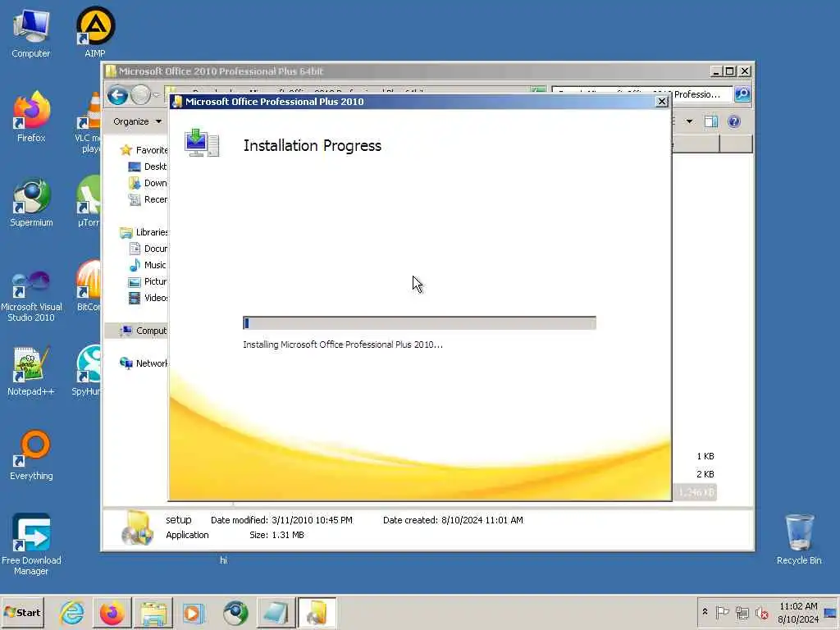
Task: Toggle the preview pane button
Action: [x=711, y=121]
